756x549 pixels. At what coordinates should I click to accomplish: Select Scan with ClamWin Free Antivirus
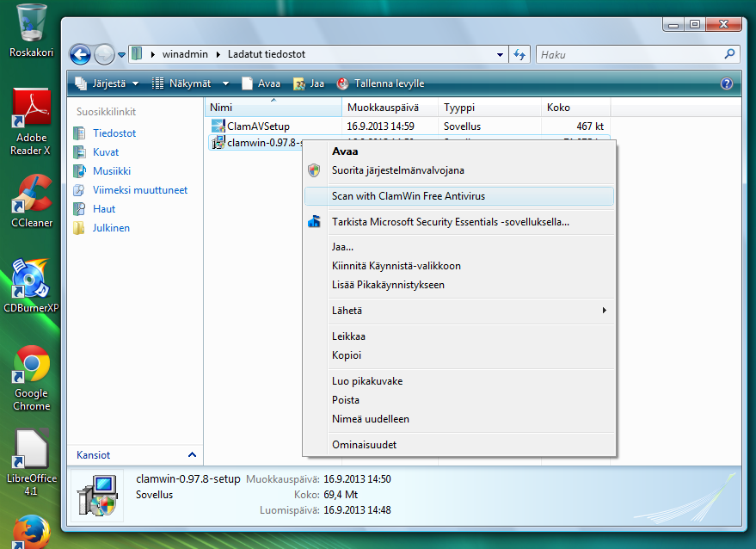[x=459, y=196]
